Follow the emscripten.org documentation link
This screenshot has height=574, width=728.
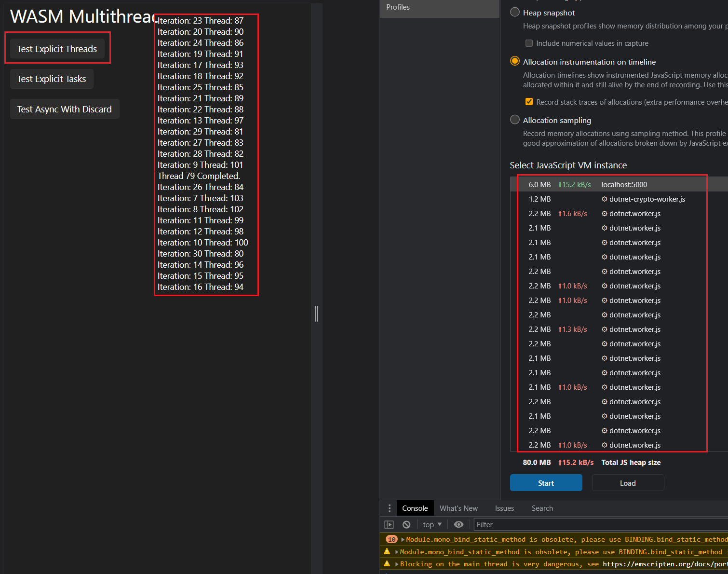point(665,563)
